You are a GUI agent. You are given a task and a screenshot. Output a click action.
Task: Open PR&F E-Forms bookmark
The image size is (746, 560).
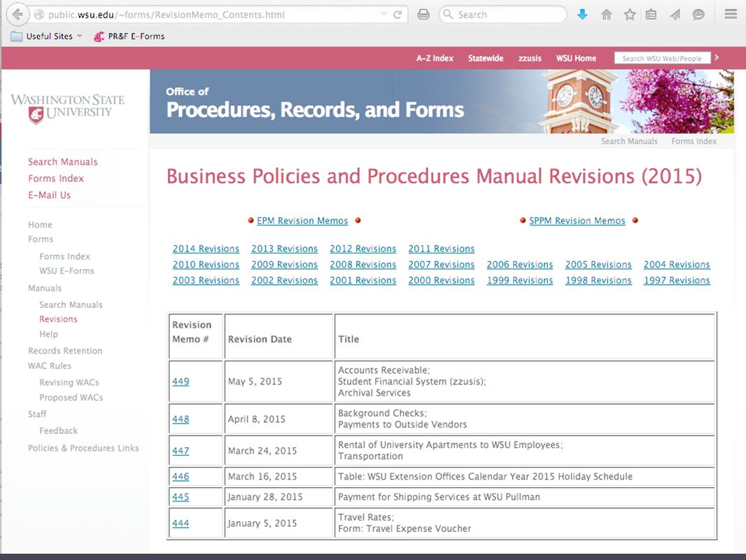129,36
